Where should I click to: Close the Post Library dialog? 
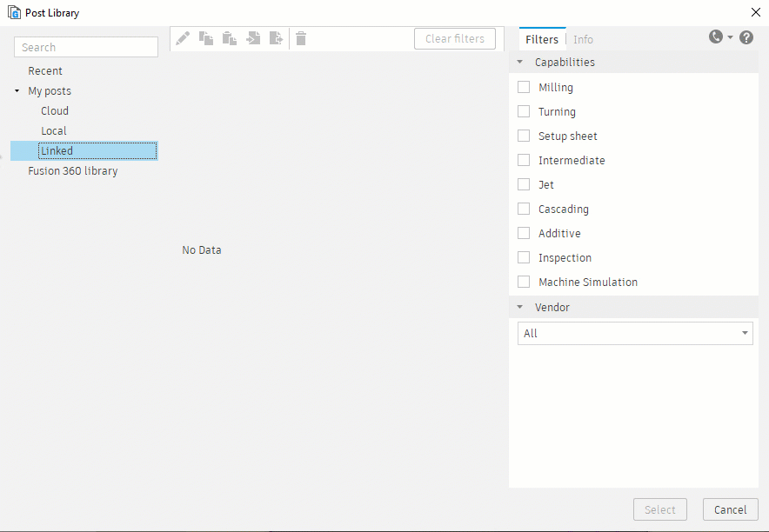coord(756,12)
